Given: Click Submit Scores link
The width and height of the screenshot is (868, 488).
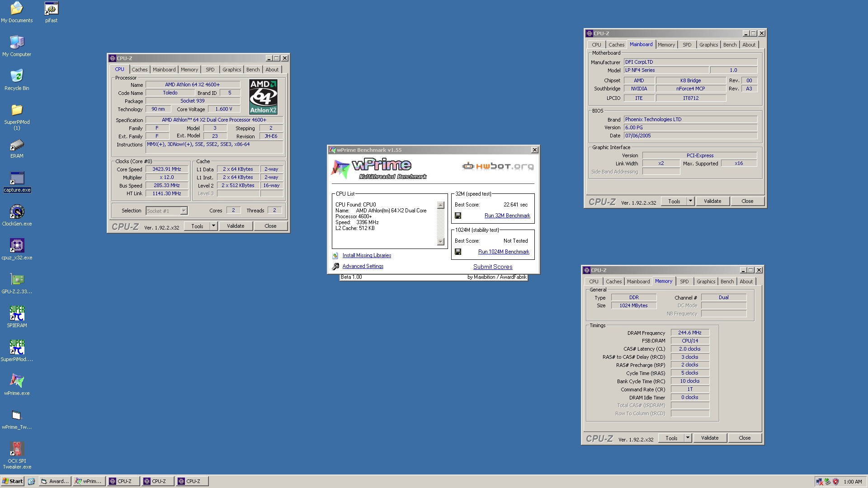Looking at the screenshot, I should (493, 267).
